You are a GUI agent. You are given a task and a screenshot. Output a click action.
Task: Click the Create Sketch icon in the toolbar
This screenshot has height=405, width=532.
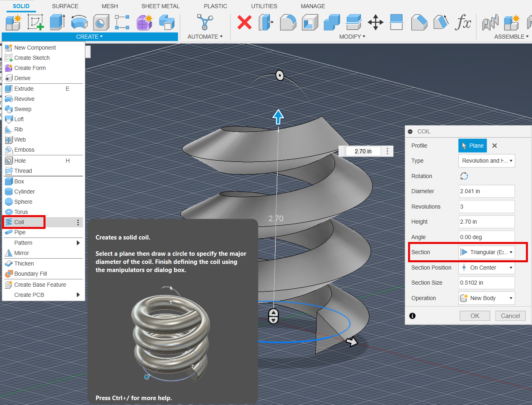pyautogui.click(x=35, y=22)
